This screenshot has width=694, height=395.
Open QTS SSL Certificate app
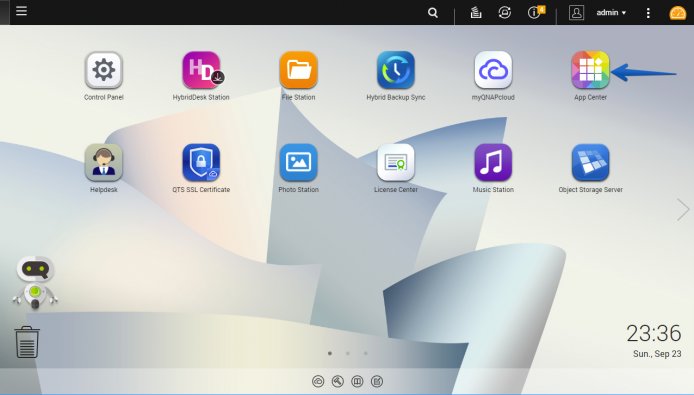tap(201, 162)
